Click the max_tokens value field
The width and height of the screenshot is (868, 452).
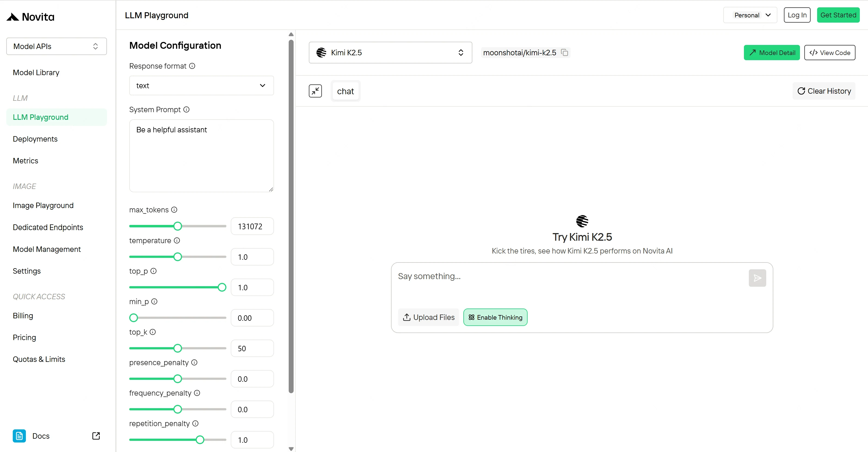(x=252, y=226)
